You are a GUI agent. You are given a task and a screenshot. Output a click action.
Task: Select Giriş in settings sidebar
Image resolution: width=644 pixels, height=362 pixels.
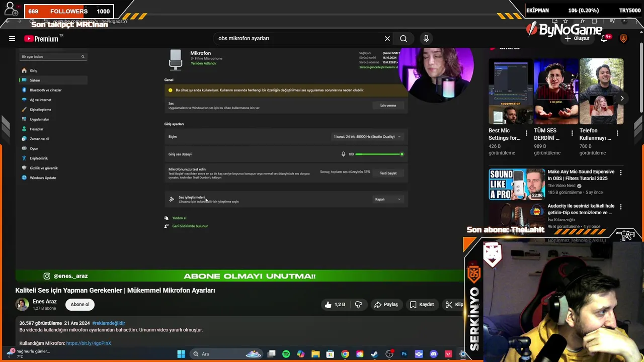[x=53, y=70]
